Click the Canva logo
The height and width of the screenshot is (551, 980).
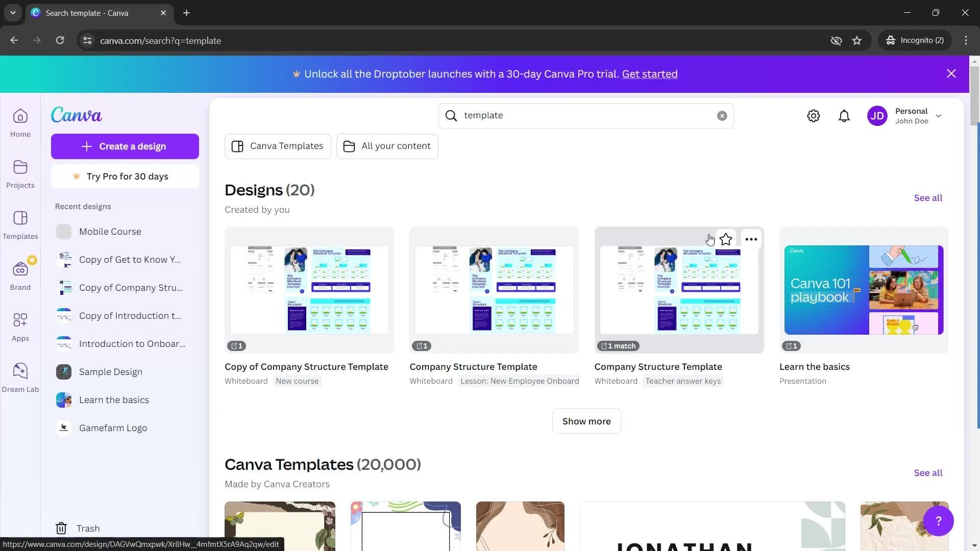coord(77,115)
